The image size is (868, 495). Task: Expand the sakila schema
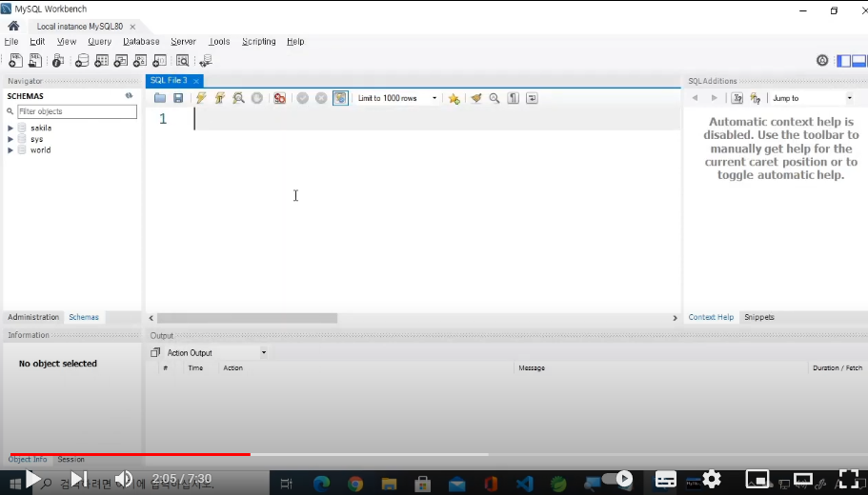tap(10, 128)
